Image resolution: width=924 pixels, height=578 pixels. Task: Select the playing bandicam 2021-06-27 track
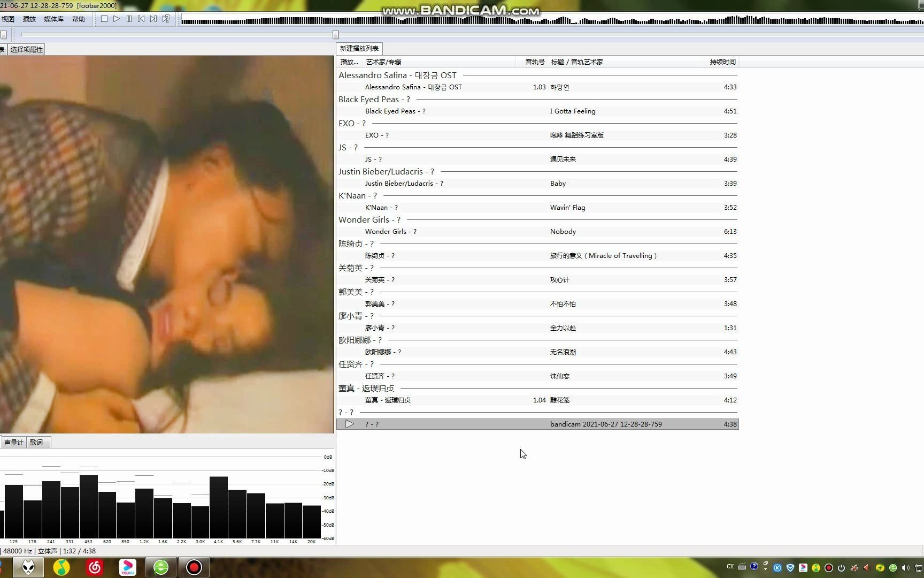pos(537,424)
